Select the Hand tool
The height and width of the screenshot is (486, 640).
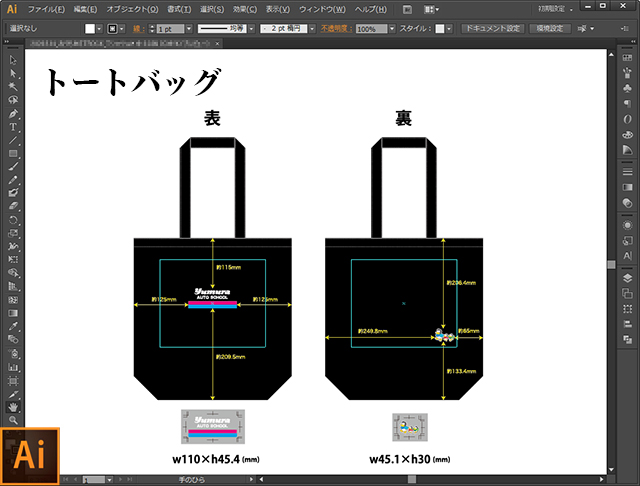[x=13, y=407]
